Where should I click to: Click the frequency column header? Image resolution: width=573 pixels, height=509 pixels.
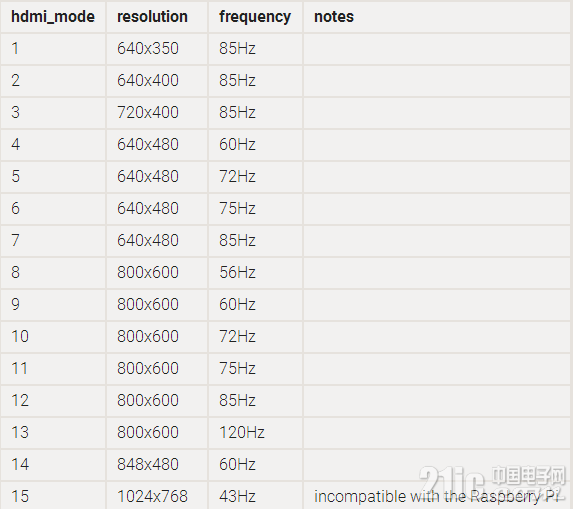coord(255,17)
